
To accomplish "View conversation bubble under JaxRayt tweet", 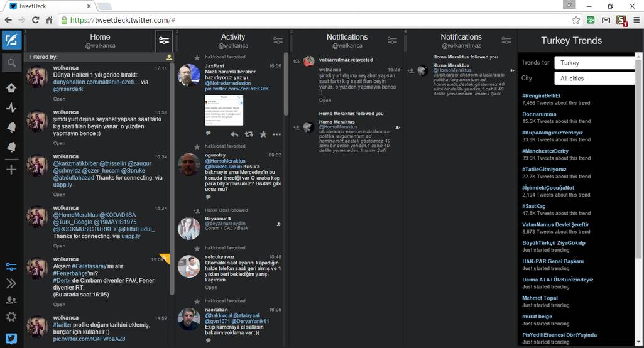I will [208, 133].
